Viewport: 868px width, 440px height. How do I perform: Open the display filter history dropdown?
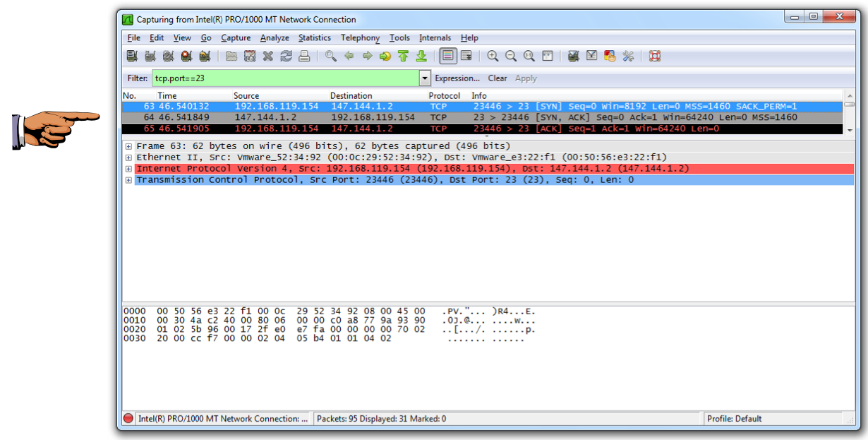425,78
